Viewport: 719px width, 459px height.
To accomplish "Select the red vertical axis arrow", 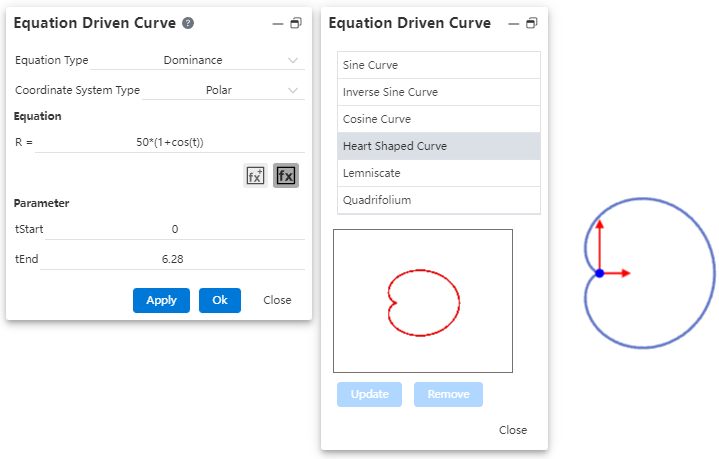I will (x=599, y=240).
